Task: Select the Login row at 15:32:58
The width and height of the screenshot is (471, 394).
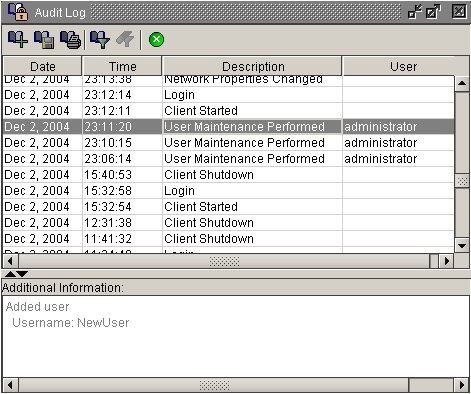Action: click(x=229, y=191)
